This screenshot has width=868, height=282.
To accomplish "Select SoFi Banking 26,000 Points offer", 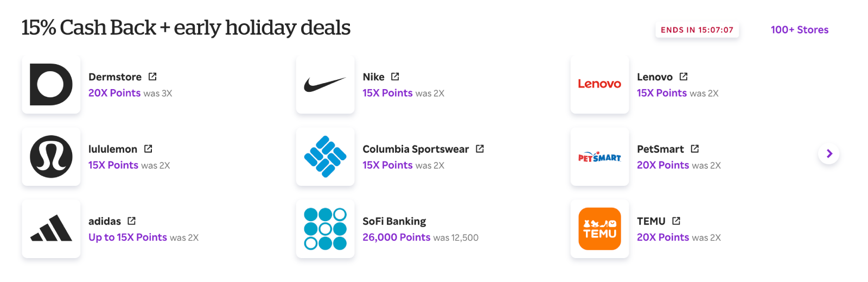I will coord(396,237).
